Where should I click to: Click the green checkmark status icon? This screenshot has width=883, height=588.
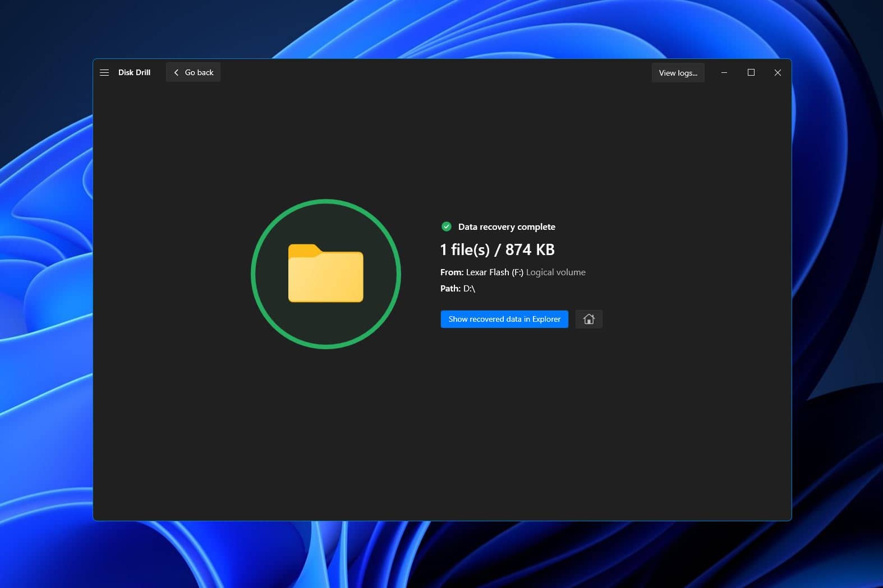[447, 226]
